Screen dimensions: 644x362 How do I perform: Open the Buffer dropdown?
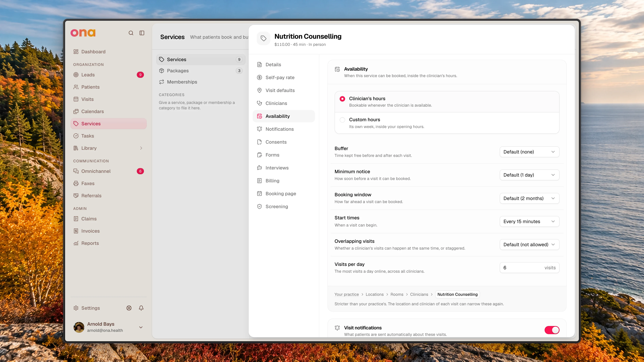(529, 152)
